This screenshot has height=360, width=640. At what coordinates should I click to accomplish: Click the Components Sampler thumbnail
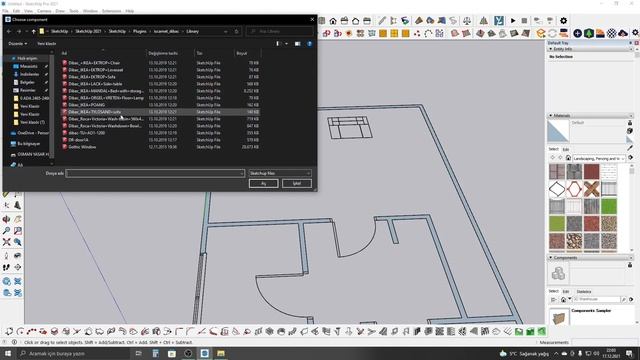pos(558,318)
